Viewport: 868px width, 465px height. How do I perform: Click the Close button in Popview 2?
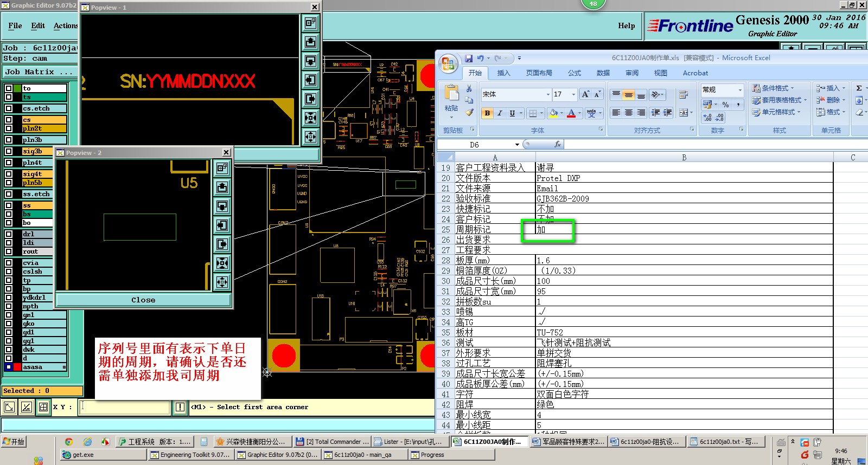tap(143, 300)
